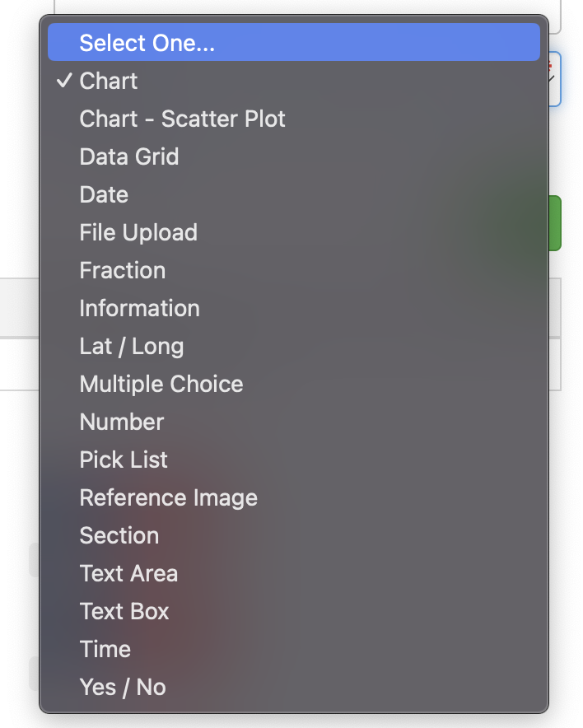Choose the 'Select One...' placeholder option
Image resolution: width=583 pixels, height=728 pixels.
(147, 43)
